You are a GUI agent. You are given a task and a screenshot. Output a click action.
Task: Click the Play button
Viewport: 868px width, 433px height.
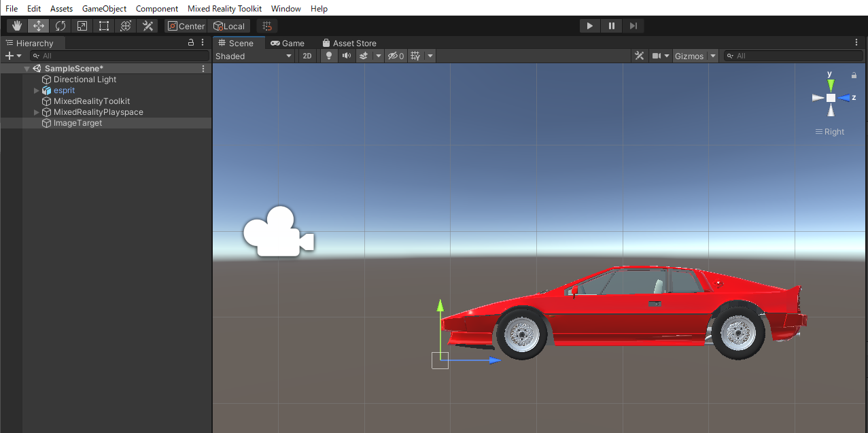(x=589, y=26)
